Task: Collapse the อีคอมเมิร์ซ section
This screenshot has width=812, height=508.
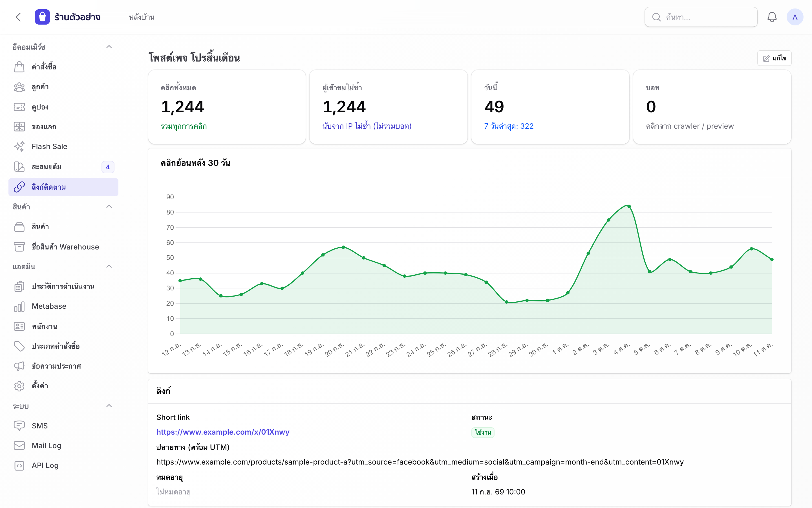Action: pyautogui.click(x=109, y=47)
